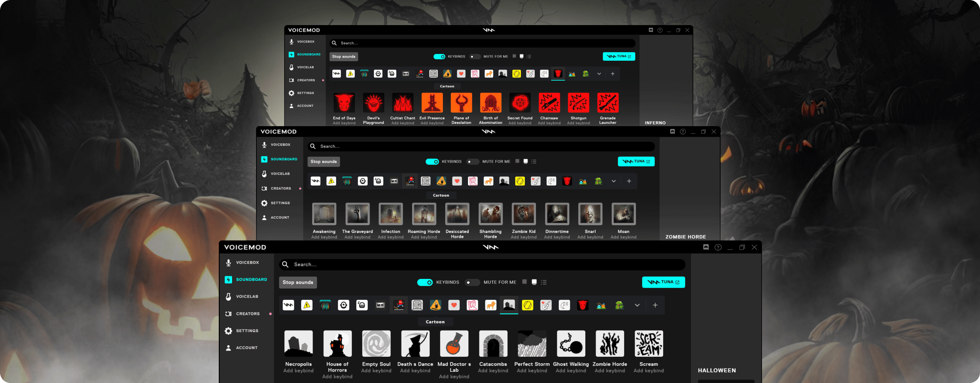Screen dimensions: 980x383
Task: Click Add keybind under Scream
Action: click(649, 371)
